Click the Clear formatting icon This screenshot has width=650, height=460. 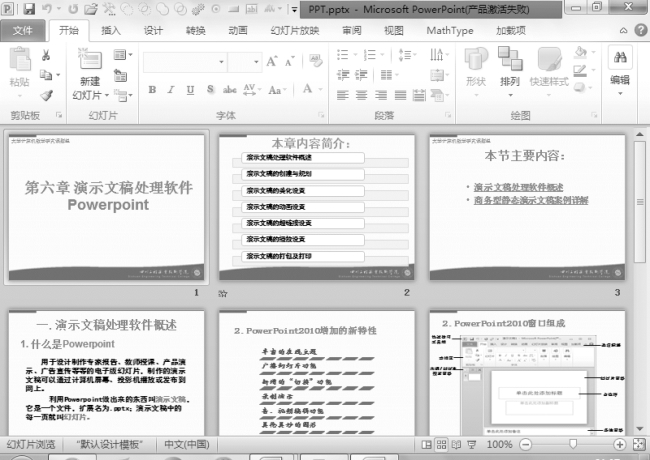coord(315,61)
